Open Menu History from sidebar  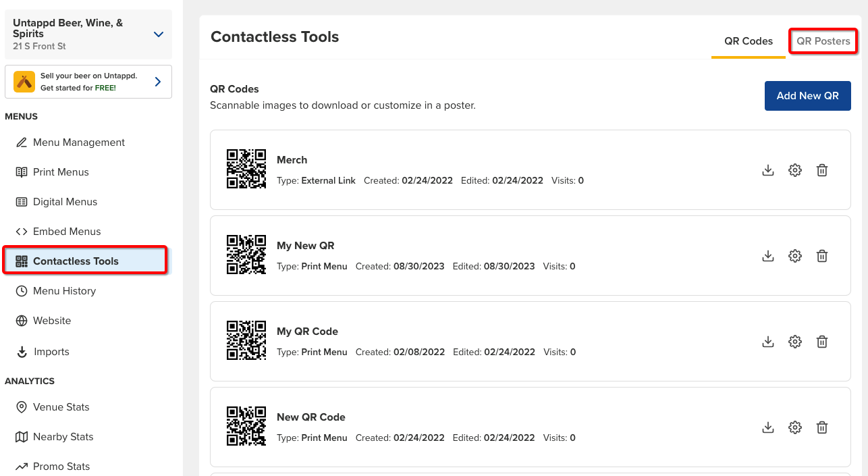(x=64, y=291)
